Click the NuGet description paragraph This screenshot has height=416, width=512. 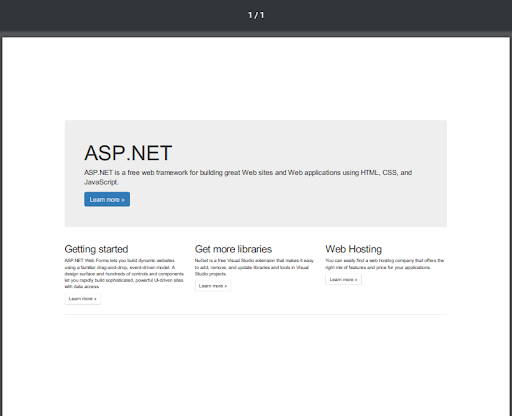254,267
